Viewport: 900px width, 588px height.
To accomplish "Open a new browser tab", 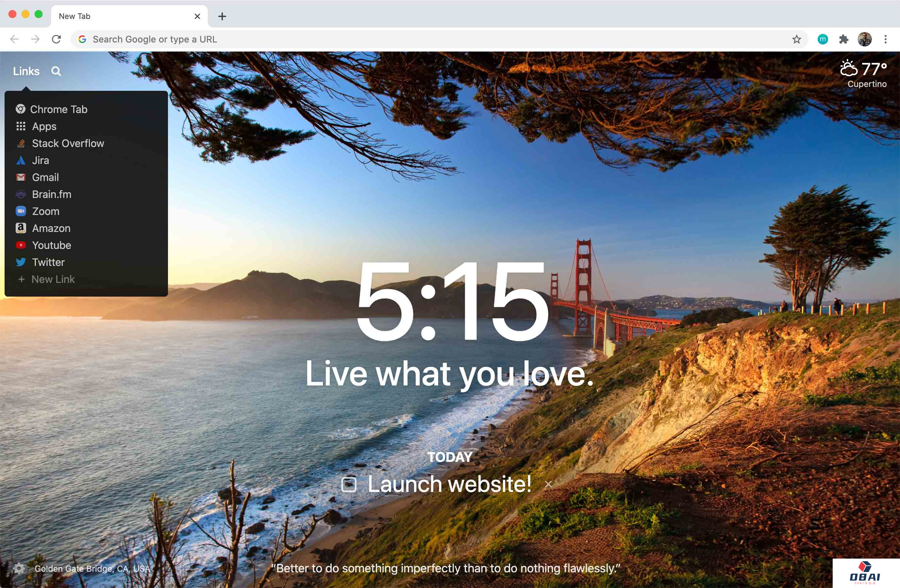I will 222,16.
